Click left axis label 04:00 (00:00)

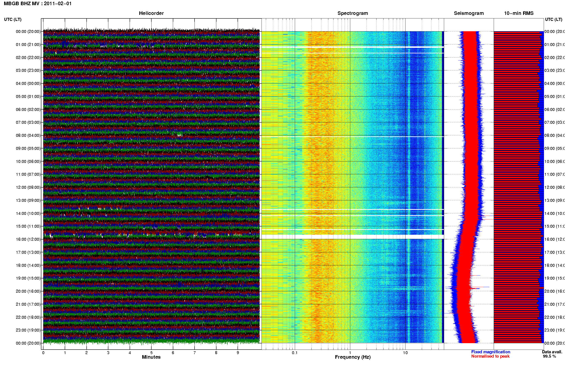coord(28,83)
